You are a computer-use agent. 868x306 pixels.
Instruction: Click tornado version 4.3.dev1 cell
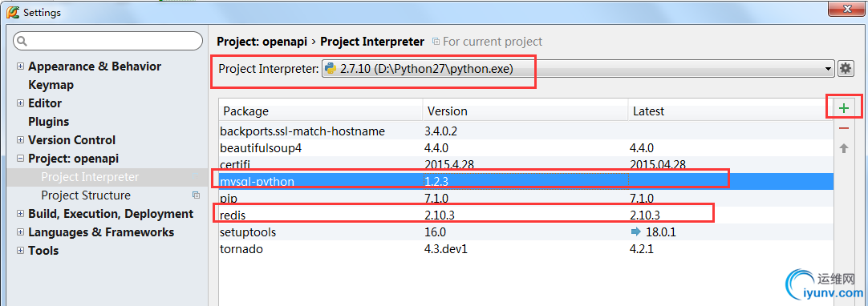point(445,249)
